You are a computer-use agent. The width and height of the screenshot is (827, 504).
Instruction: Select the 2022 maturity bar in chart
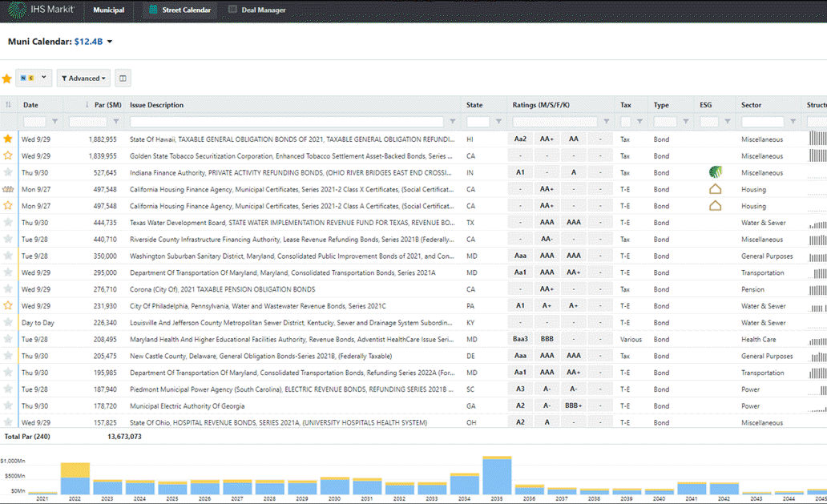pos(75,478)
